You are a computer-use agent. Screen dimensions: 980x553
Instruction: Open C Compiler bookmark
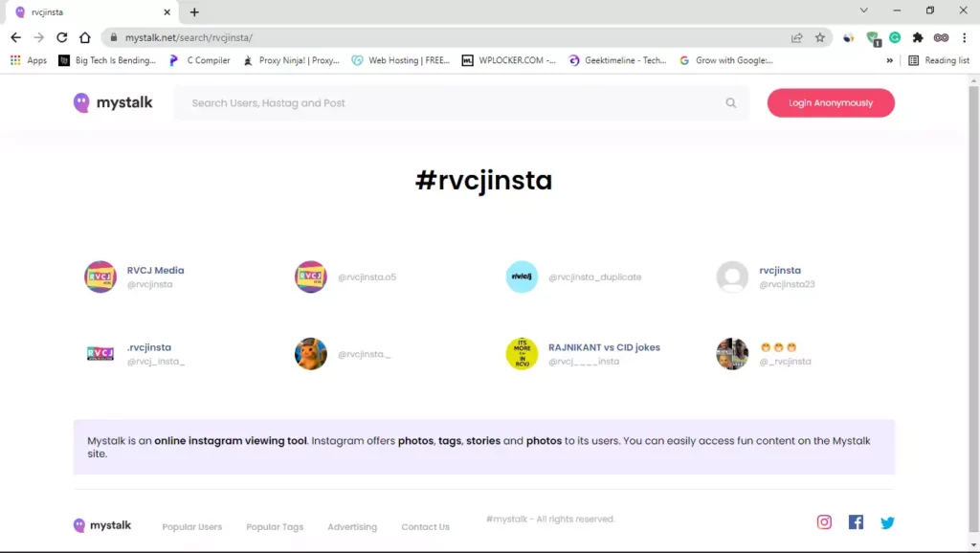pos(200,60)
